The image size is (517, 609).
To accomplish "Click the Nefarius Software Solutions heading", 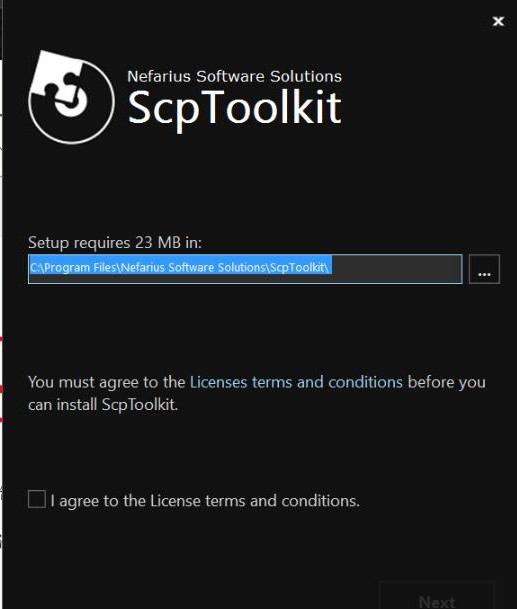I will (235, 76).
